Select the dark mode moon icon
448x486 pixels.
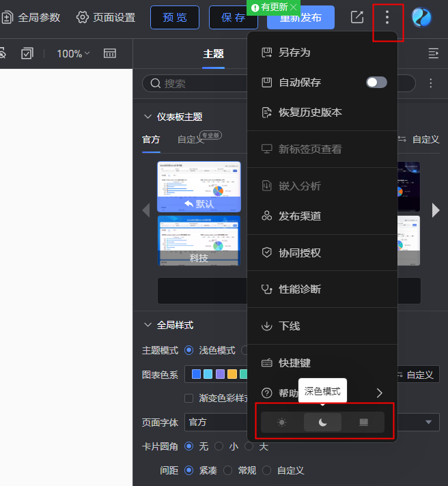point(323,423)
